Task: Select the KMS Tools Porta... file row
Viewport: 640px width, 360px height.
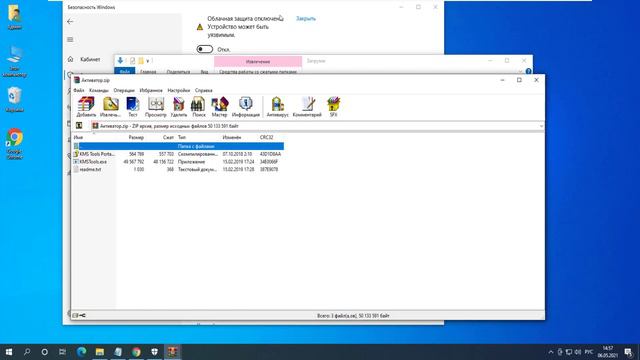Action: pos(178,154)
